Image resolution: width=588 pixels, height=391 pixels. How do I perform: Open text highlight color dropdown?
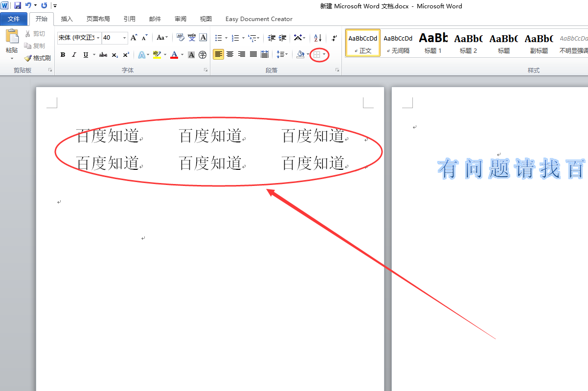coord(165,55)
